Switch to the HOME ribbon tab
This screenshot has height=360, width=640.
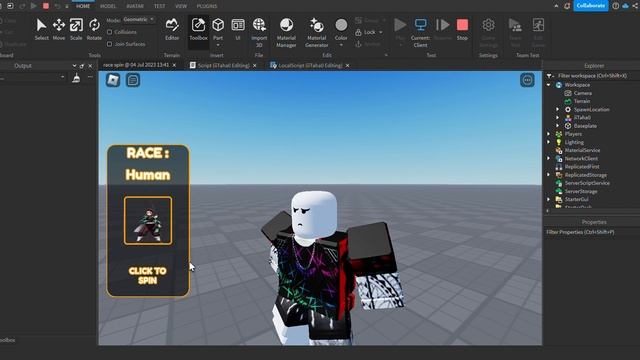click(x=83, y=6)
